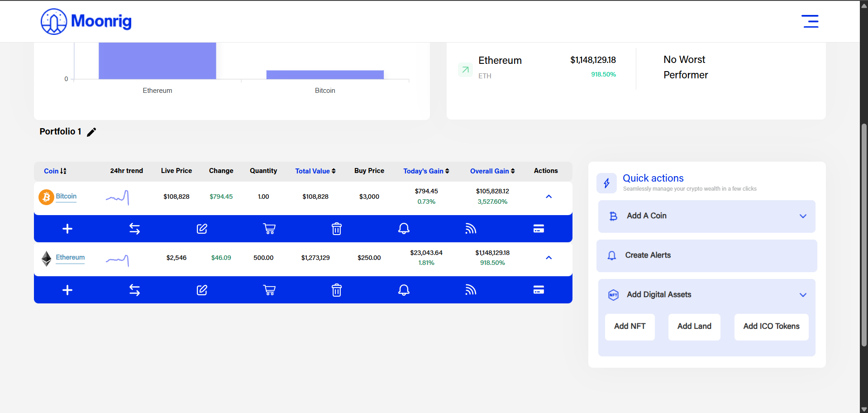
Task: Click edit icon in Ethereum toolbar
Action: pyautogui.click(x=202, y=290)
